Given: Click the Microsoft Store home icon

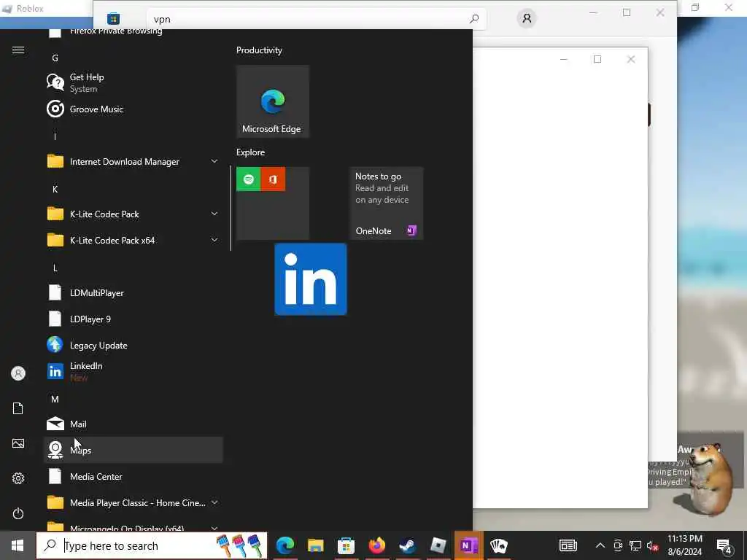Looking at the screenshot, I should coord(113,18).
